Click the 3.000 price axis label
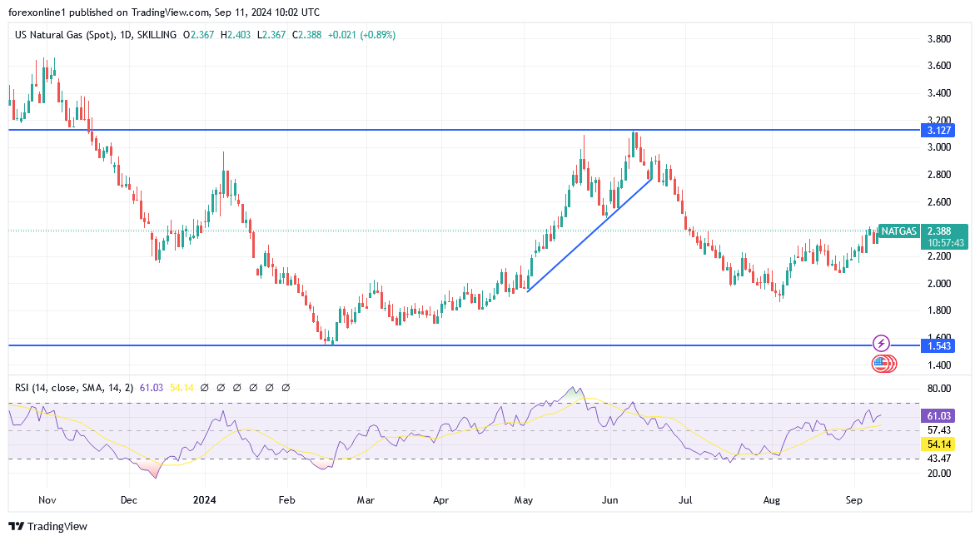 [938, 147]
